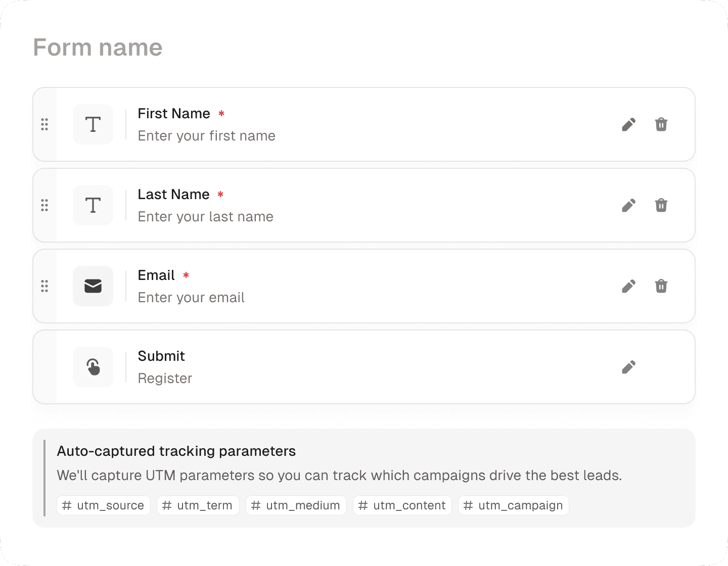The height and width of the screenshot is (566, 728).
Task: Click the text type icon on Last Name
Action: (x=93, y=205)
